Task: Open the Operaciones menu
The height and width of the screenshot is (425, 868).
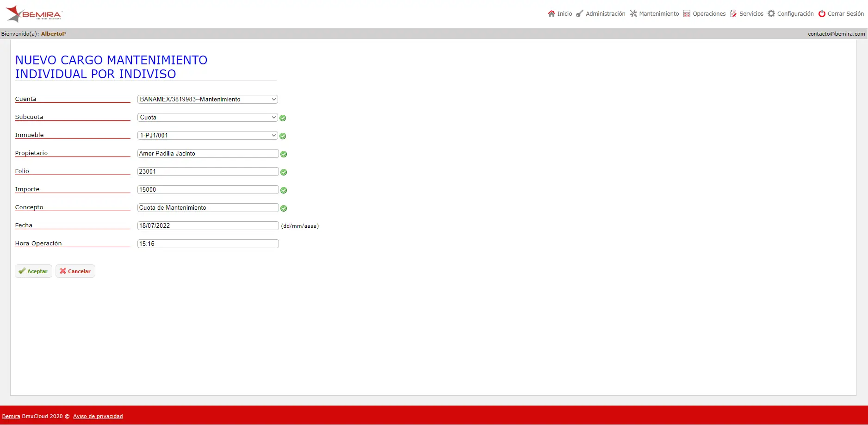Action: (x=704, y=14)
